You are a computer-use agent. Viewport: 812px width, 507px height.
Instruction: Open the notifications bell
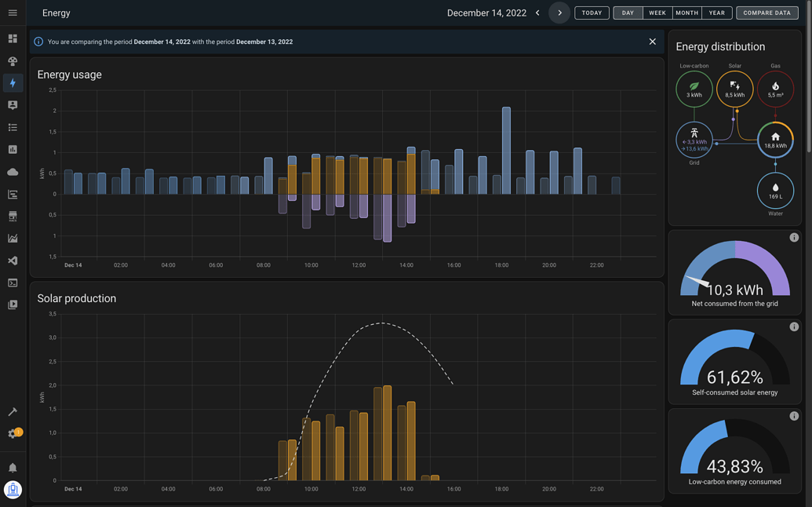[x=13, y=468]
